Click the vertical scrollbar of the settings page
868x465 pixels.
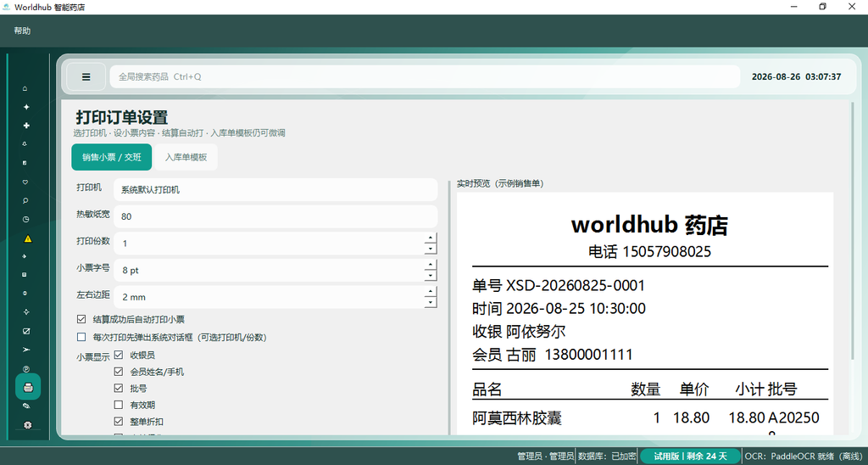[853, 231]
